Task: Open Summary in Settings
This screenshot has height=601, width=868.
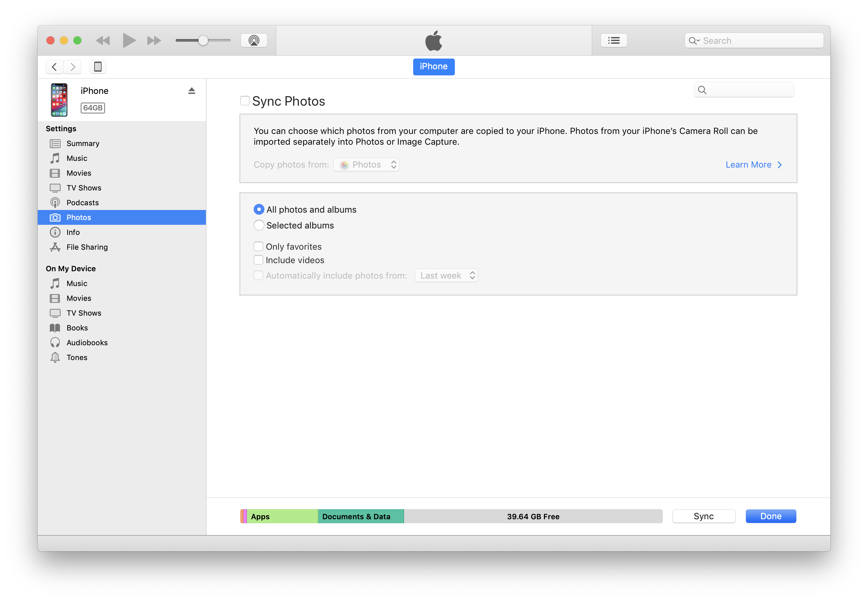Action: [x=121, y=143]
